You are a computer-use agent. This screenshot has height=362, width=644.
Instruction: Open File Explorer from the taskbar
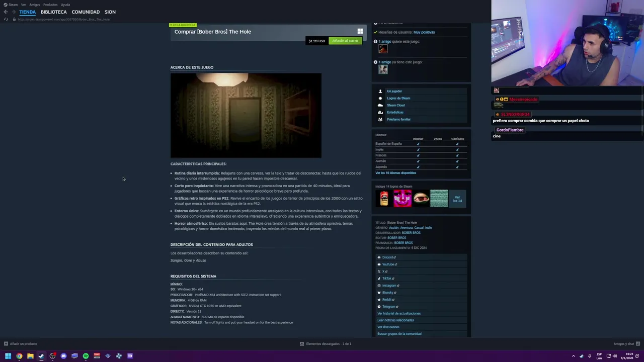[x=30, y=356]
